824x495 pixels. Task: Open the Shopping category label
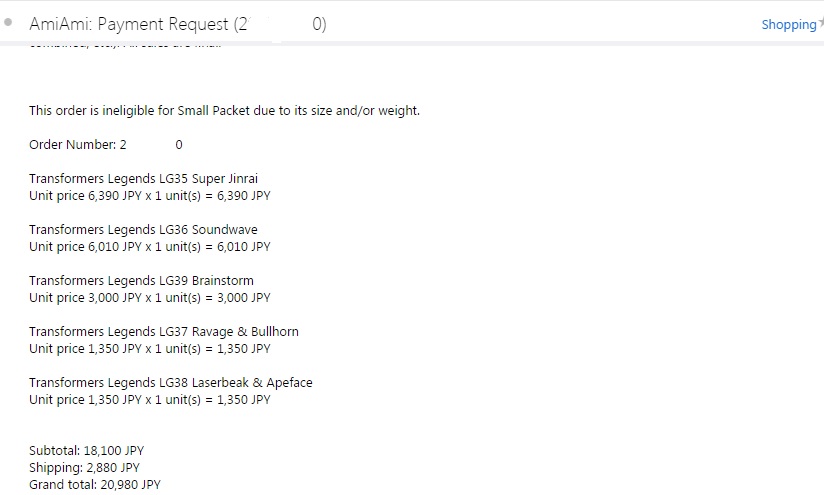point(788,25)
